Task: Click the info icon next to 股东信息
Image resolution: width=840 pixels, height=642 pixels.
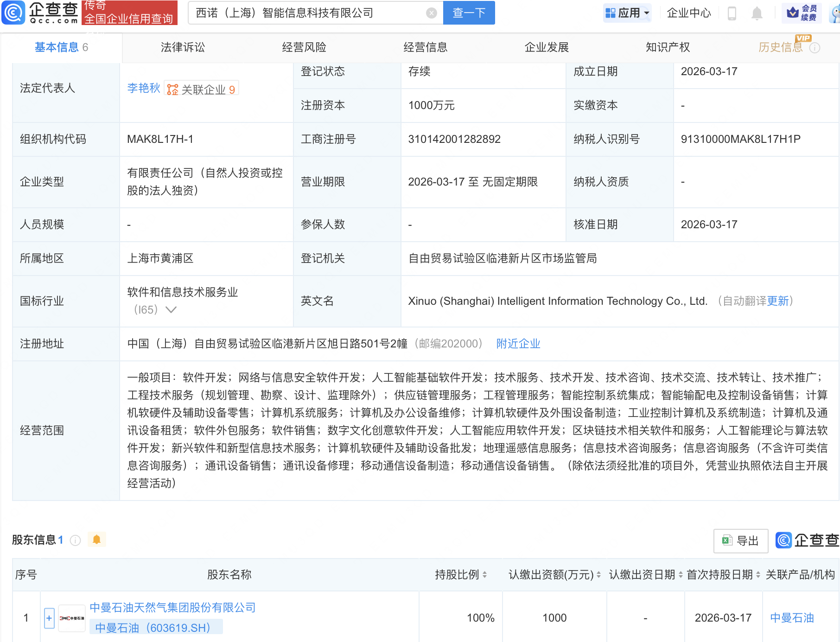Action: tap(75, 540)
